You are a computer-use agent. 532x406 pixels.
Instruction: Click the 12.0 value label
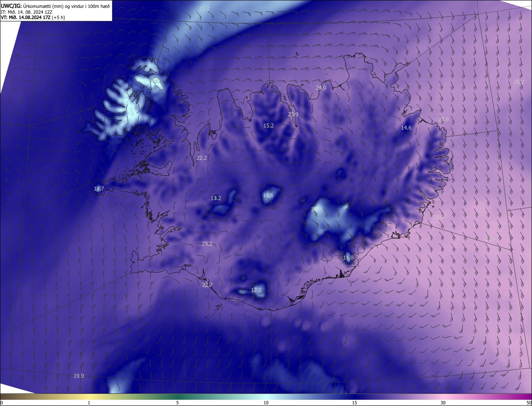256,290
